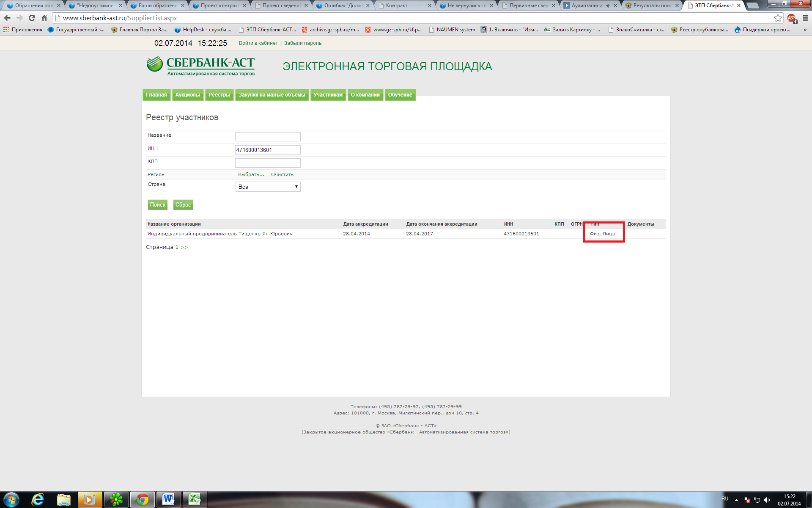Viewport: 812px width, 508px height.
Task: Open the Chrome menu hamburger icon
Action: tap(805, 18)
